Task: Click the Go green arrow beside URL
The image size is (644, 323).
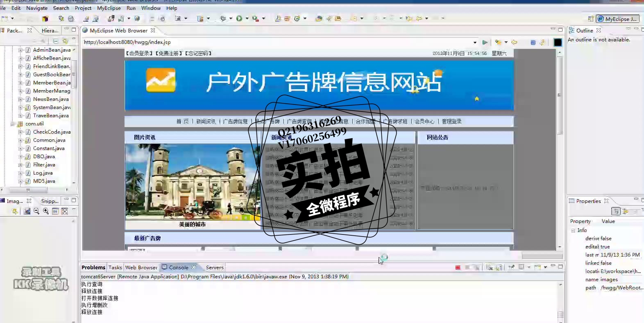Action: [x=485, y=42]
